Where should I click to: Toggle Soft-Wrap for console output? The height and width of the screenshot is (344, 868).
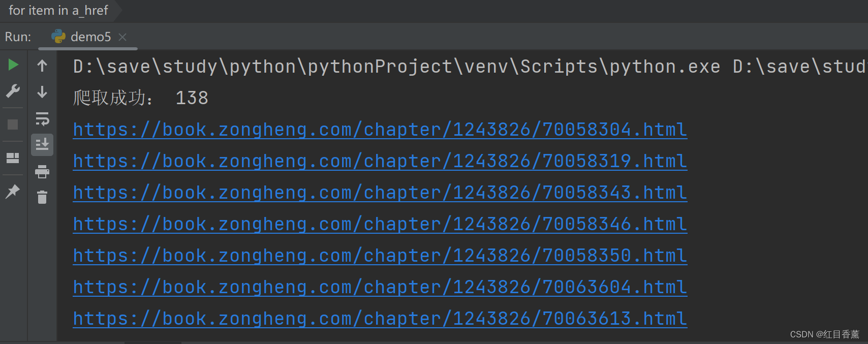tap(42, 119)
